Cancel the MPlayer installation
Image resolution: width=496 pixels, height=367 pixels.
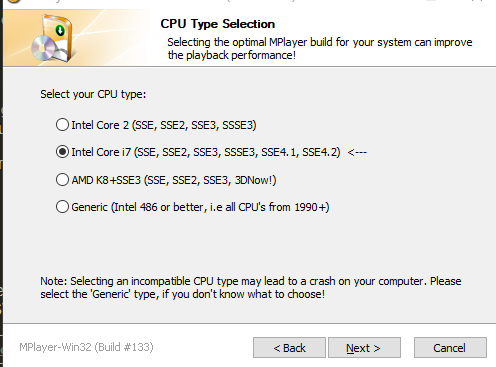pos(450,348)
